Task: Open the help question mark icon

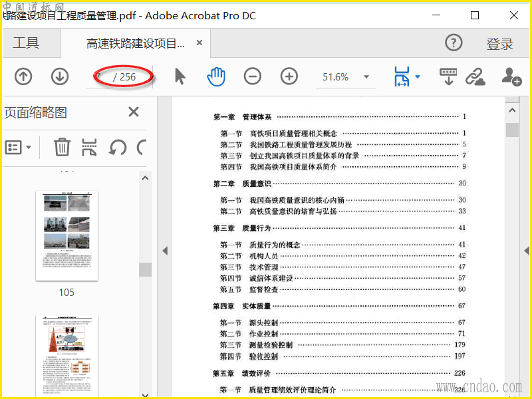Action: 454,43
